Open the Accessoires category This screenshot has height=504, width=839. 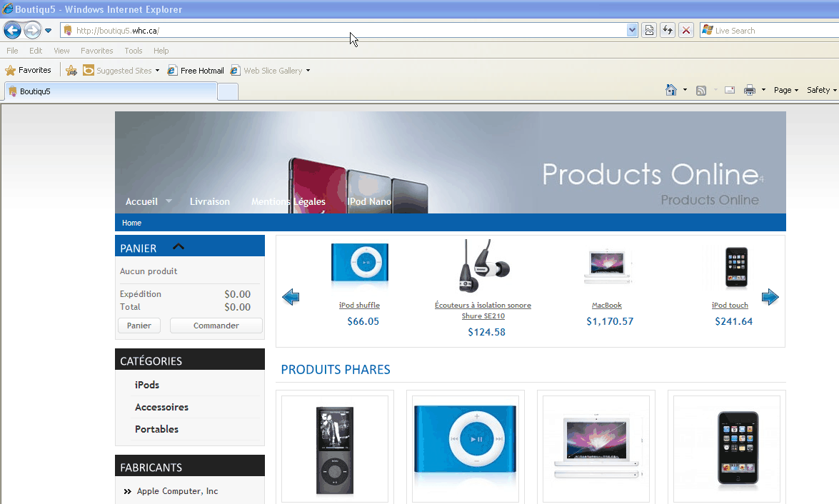click(161, 407)
